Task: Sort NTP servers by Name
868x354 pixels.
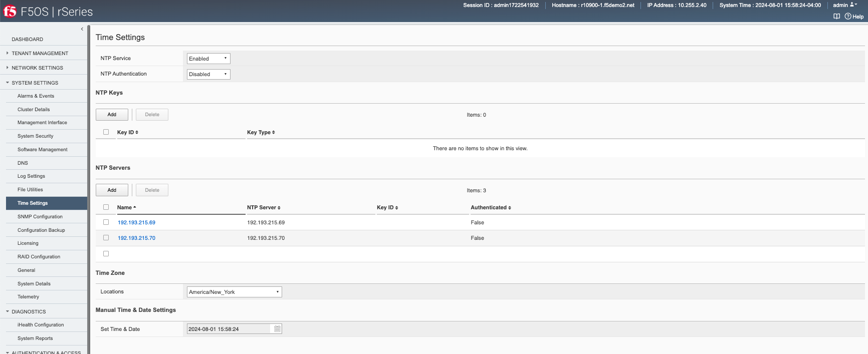Action: point(127,207)
